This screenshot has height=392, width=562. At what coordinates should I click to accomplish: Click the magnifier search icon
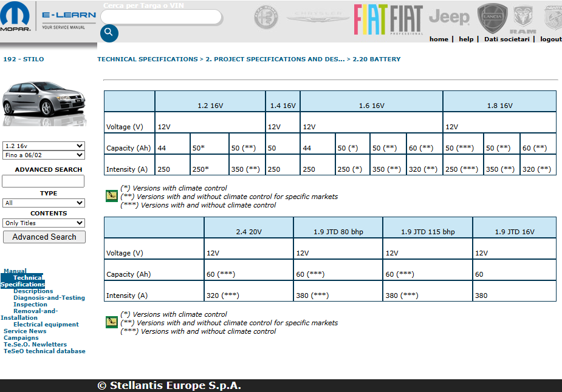[109, 33]
